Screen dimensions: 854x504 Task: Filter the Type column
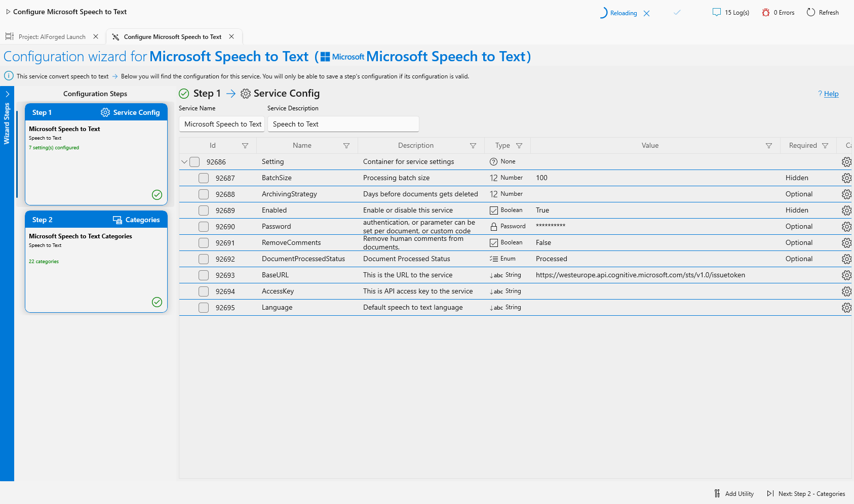click(x=519, y=146)
